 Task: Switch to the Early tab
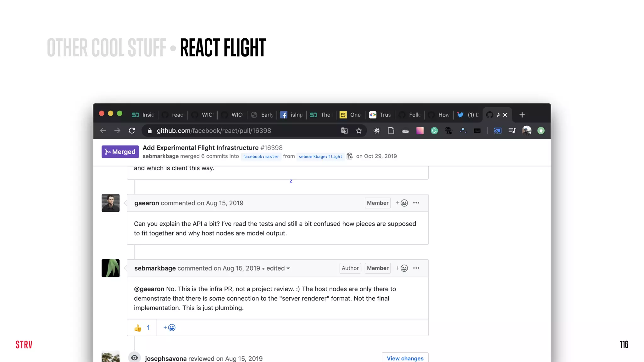pos(262,115)
